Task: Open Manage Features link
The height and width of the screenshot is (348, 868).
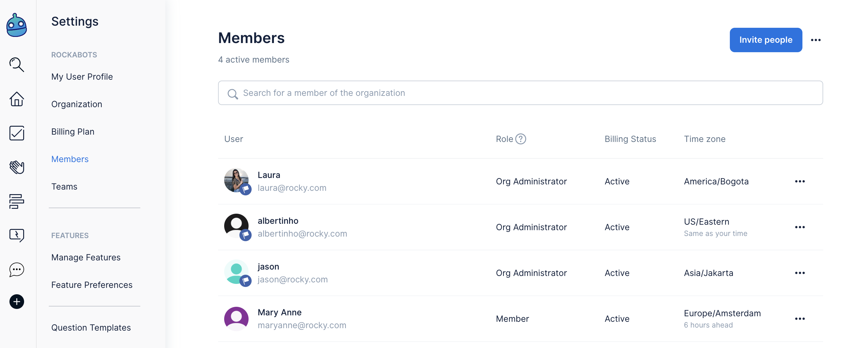Action: tap(86, 257)
